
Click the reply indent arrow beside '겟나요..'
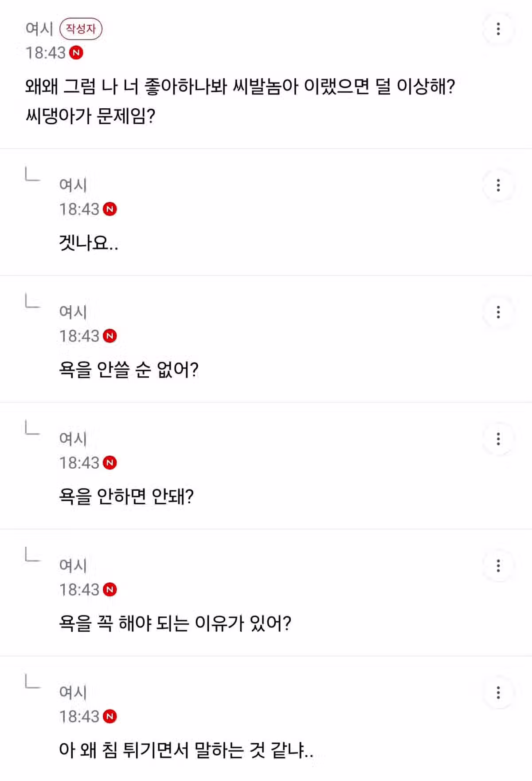[x=32, y=173]
